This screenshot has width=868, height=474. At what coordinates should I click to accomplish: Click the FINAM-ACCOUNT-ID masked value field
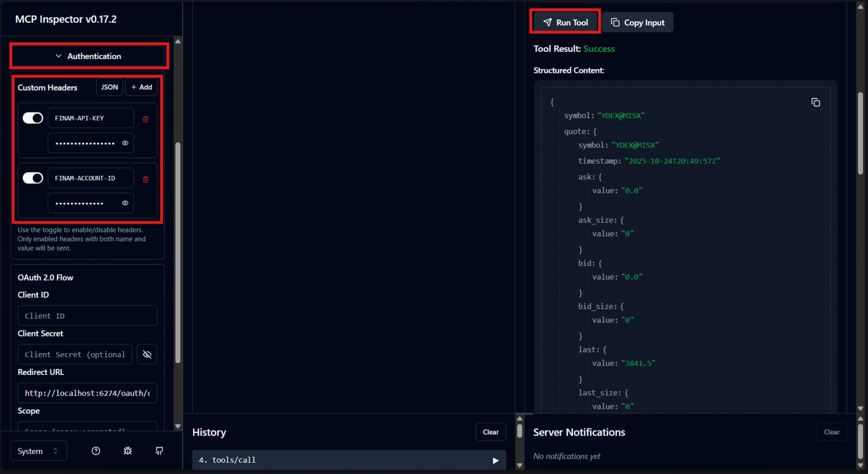pyautogui.click(x=91, y=203)
